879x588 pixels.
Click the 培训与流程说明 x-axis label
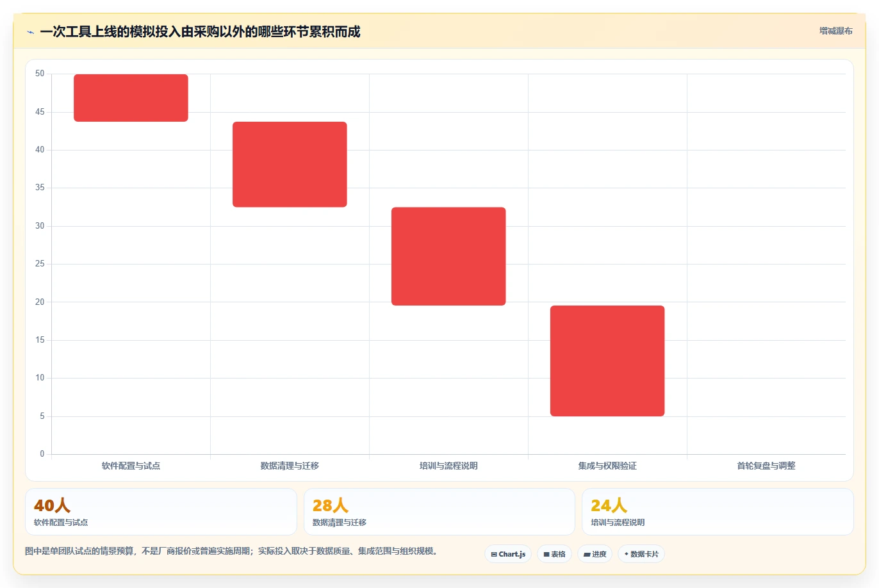click(448, 466)
